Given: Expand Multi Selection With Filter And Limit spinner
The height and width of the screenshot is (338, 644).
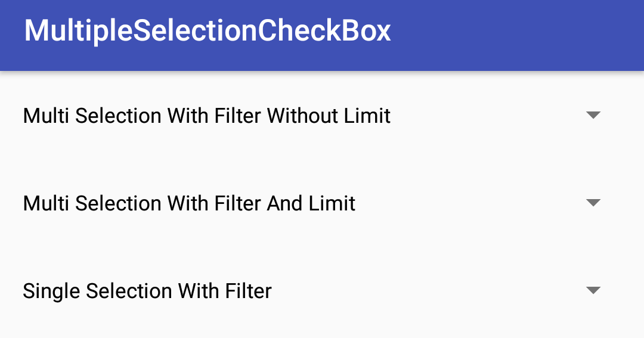Looking at the screenshot, I should 322,203.
